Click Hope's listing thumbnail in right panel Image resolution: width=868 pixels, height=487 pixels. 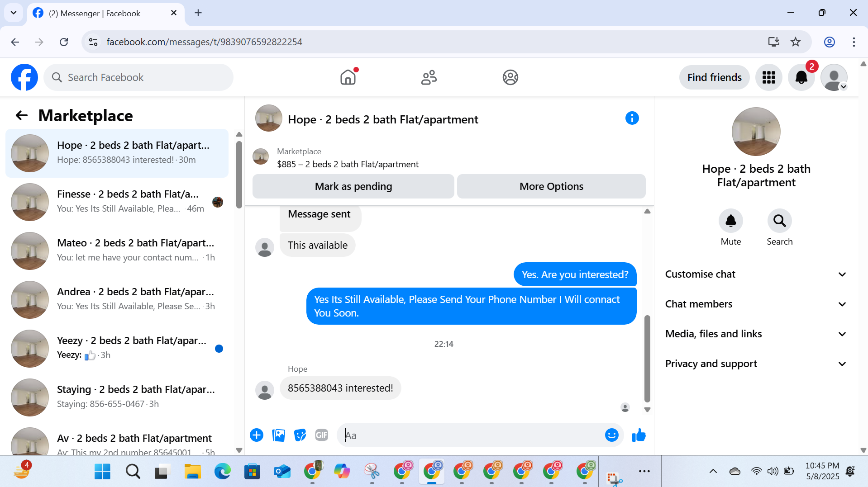756,132
